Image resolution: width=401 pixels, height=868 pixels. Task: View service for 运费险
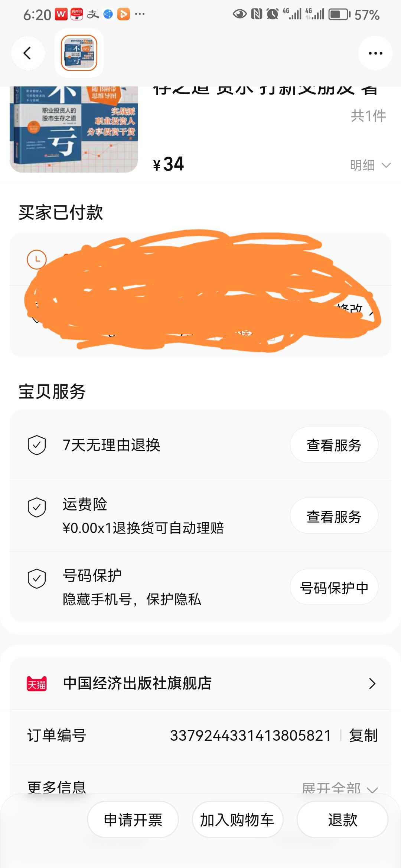334,516
